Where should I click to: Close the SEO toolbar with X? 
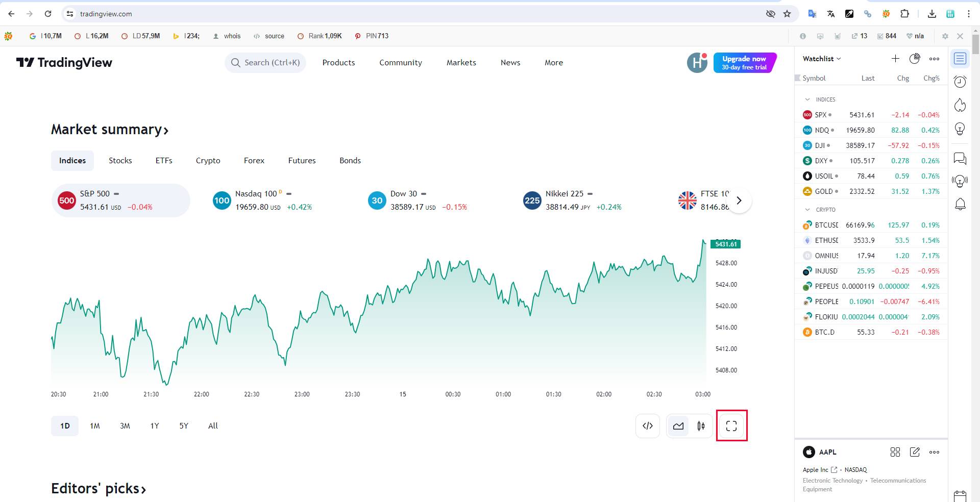tap(960, 36)
